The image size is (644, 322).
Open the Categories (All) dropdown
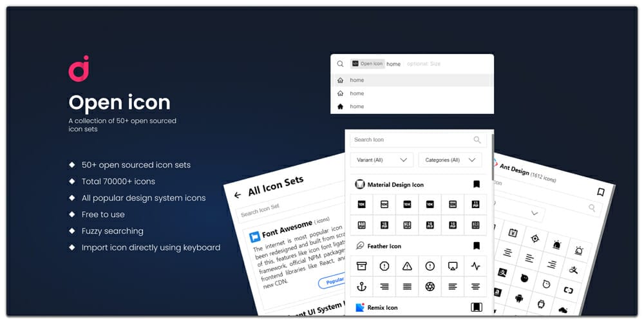pos(450,160)
